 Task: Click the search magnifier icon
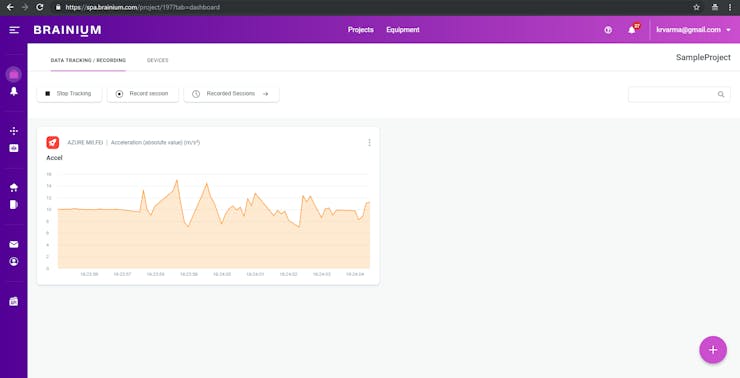point(721,94)
